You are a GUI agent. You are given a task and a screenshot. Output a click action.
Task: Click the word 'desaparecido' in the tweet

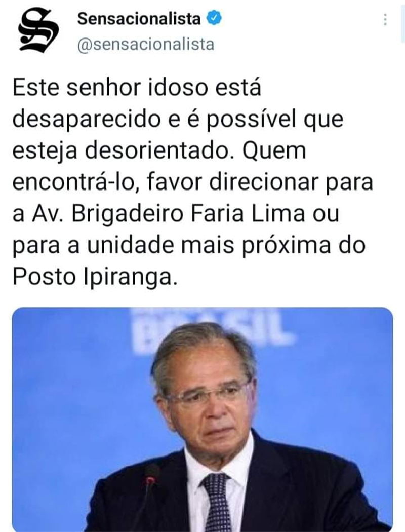87,119
